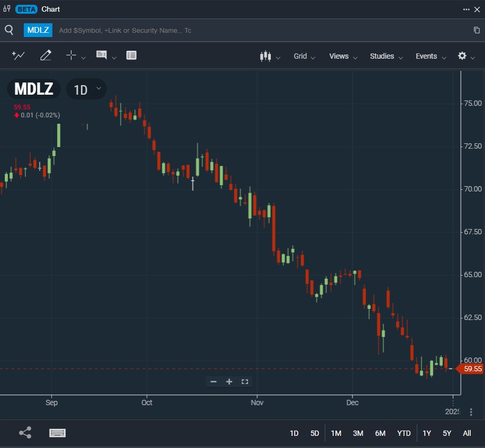Expand the settings gear dropdown
Viewport: 485px width, 448px height.
(x=465, y=56)
